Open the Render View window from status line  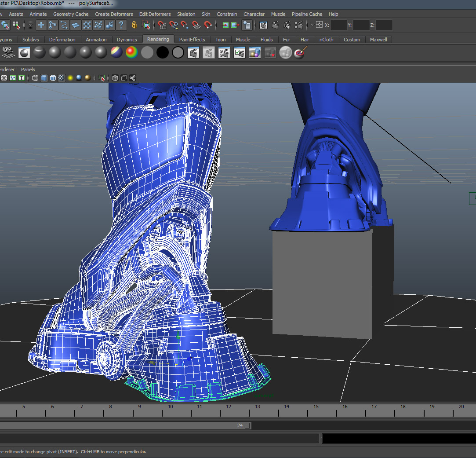[x=263, y=25]
